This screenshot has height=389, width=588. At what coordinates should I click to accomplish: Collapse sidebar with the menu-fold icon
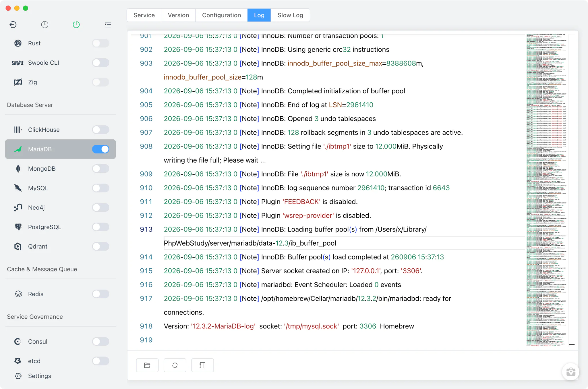pyautogui.click(x=108, y=25)
